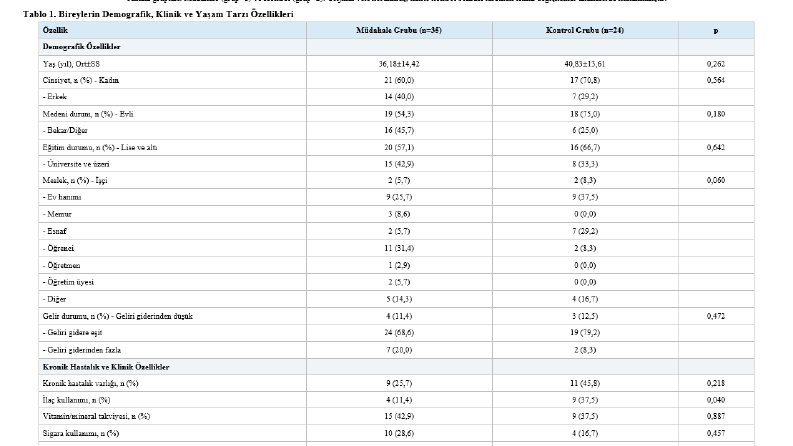Screen dimensions: 793x446
Task: Click the 'Kronik hastalık varlığı, n (%)' label
Action: tap(91, 383)
